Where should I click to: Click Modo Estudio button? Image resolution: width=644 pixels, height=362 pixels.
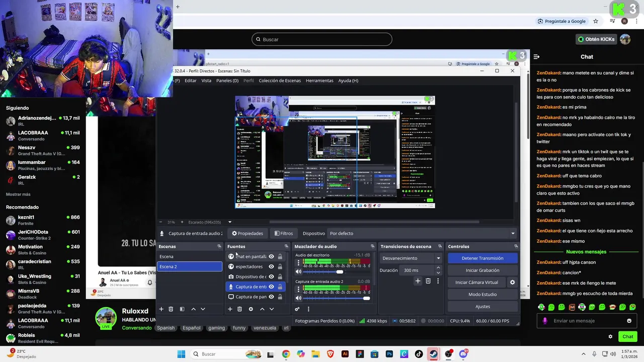482,294
